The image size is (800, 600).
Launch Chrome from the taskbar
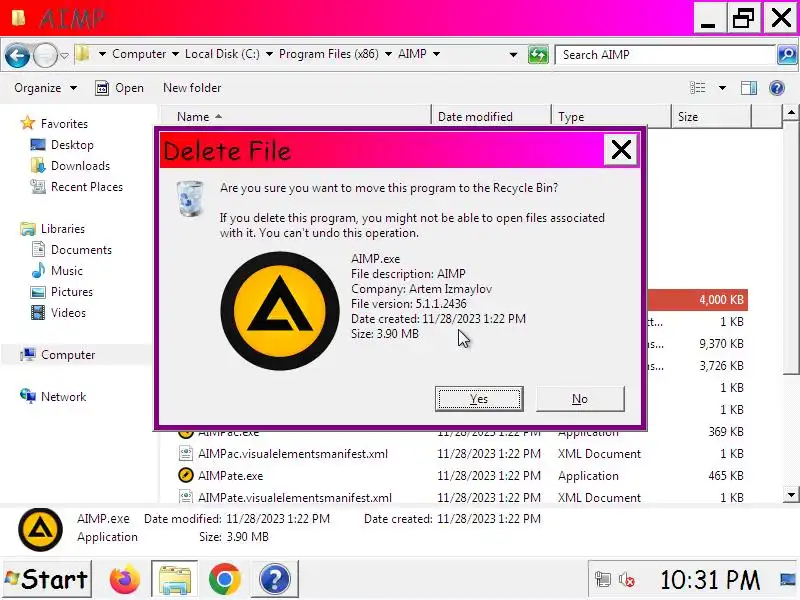(x=224, y=579)
